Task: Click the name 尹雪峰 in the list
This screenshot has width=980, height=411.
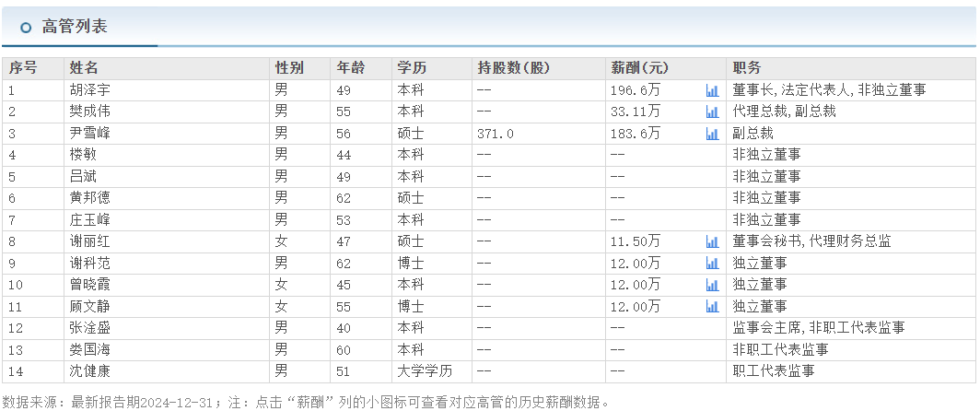Action: pos(89,134)
